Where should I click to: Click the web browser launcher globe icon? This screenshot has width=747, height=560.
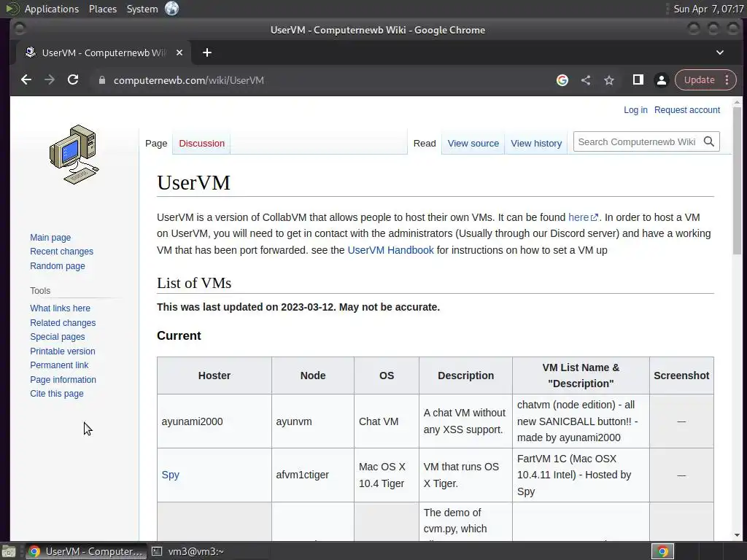coord(171,9)
